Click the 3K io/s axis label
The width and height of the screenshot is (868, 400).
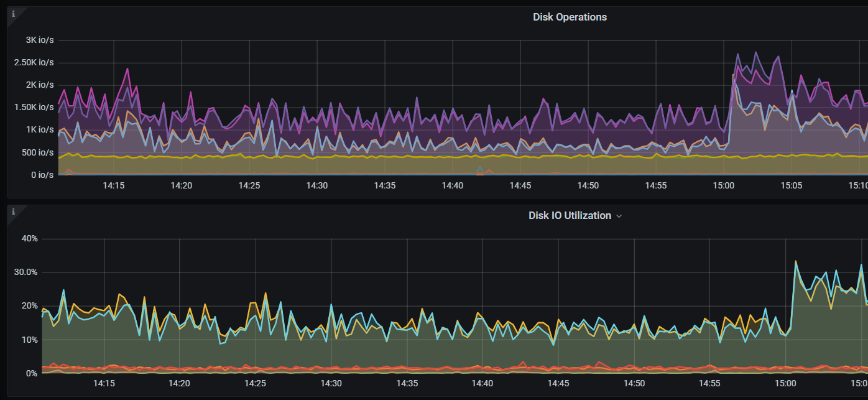(40, 40)
